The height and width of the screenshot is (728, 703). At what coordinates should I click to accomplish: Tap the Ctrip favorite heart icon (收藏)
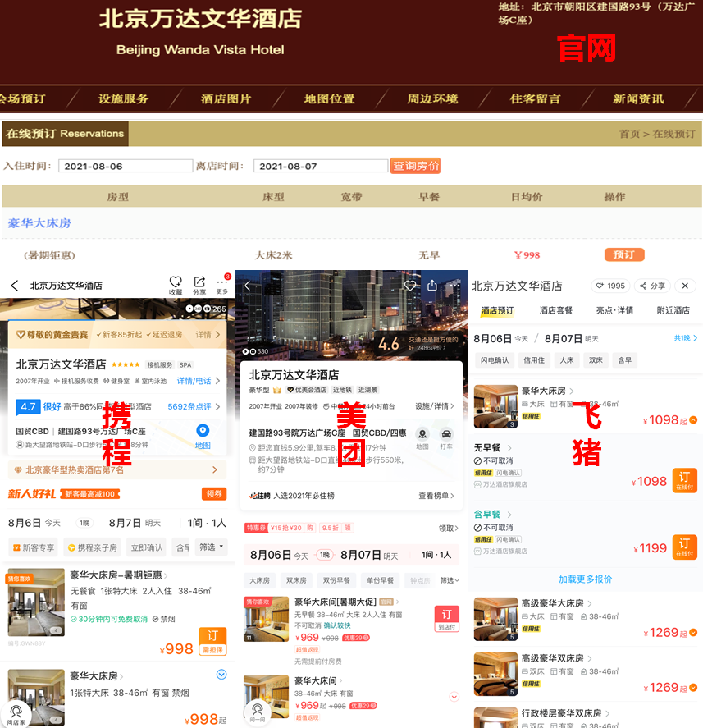pyautogui.click(x=176, y=285)
